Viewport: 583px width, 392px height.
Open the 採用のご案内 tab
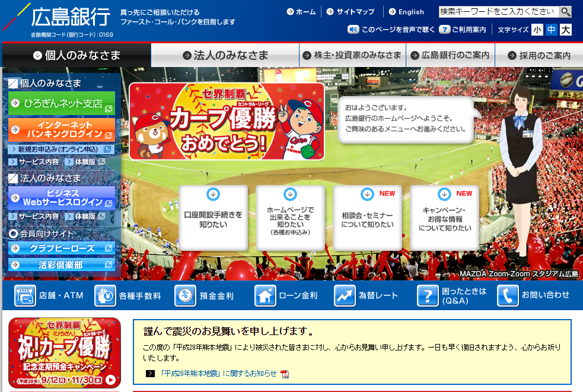539,55
